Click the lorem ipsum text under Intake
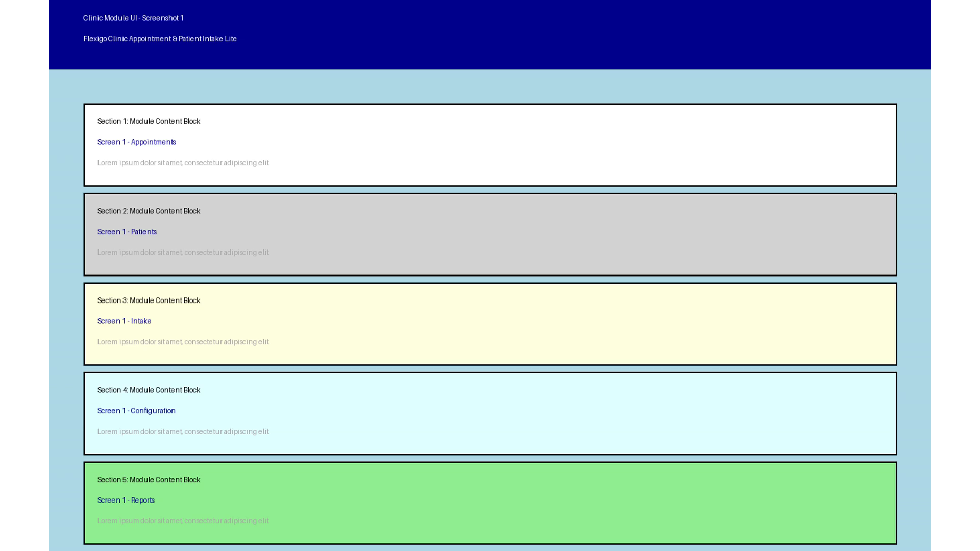The height and width of the screenshot is (551, 980). (x=183, y=342)
